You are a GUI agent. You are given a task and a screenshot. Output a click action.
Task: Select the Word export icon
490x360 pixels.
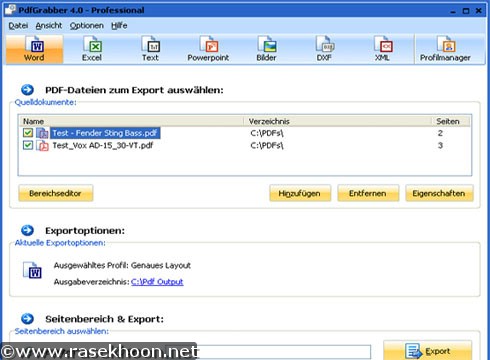(34, 49)
